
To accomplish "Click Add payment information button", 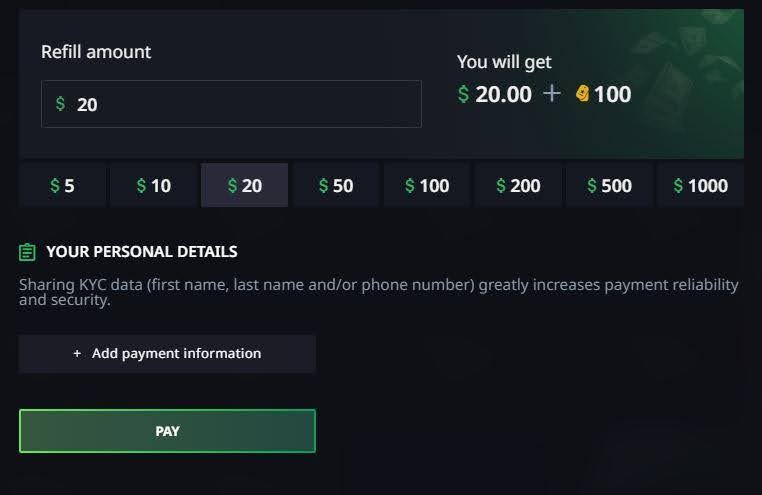I will pyautogui.click(x=167, y=354).
